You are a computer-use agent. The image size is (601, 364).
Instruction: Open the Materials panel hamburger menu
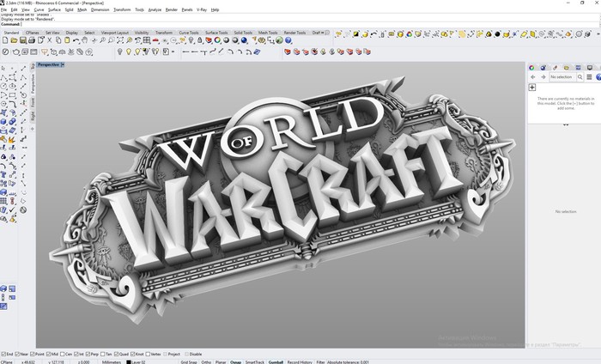(x=589, y=77)
